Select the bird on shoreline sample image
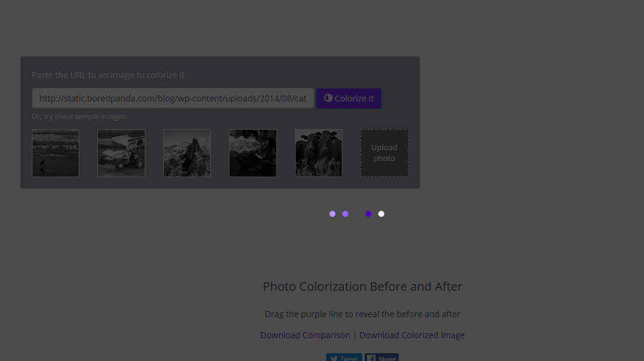 55,153
